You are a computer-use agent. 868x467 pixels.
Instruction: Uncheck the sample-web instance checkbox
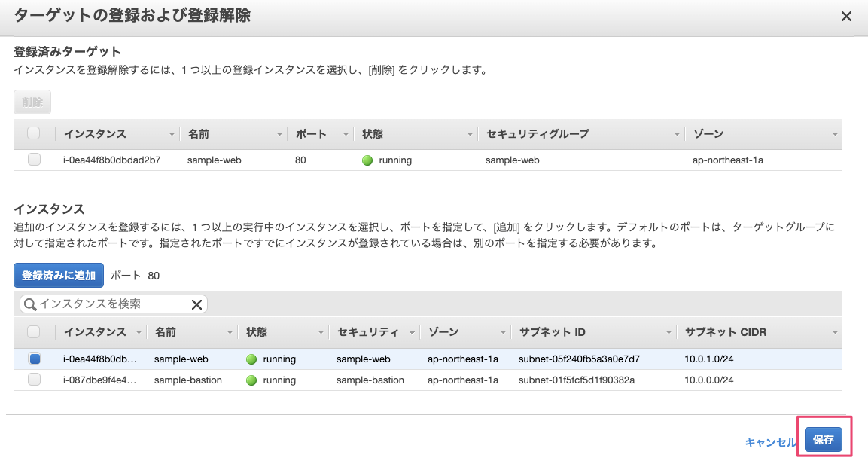34,359
